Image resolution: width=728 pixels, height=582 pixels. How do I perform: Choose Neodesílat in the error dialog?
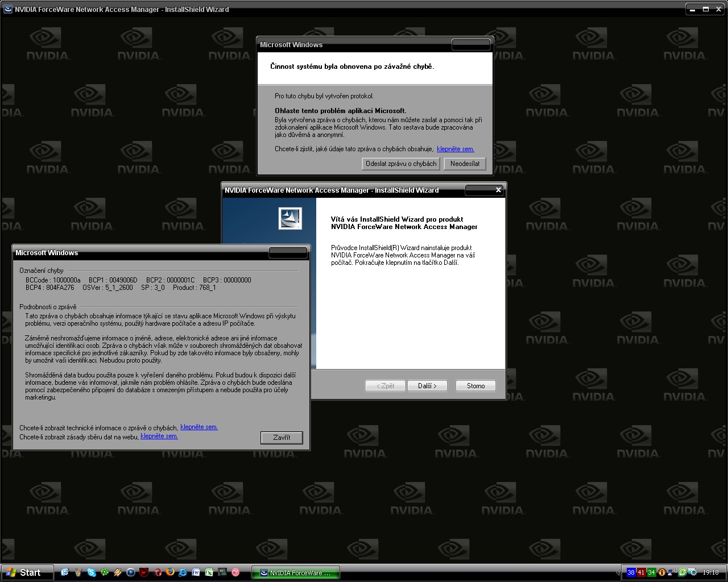point(465,164)
